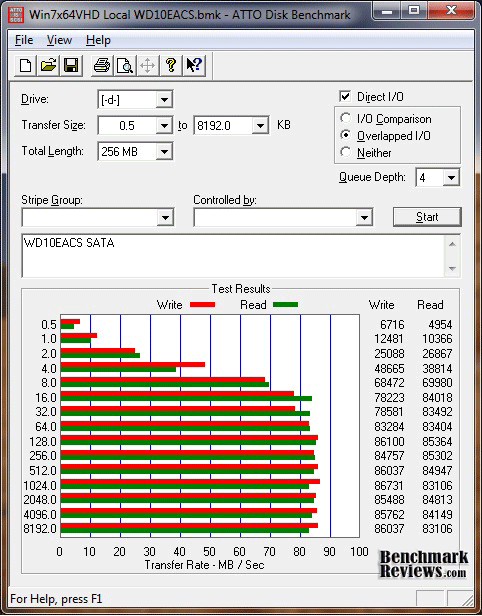The image size is (482, 616).
Task: Click the 1024.0 transfer size row label
Action: [40, 486]
